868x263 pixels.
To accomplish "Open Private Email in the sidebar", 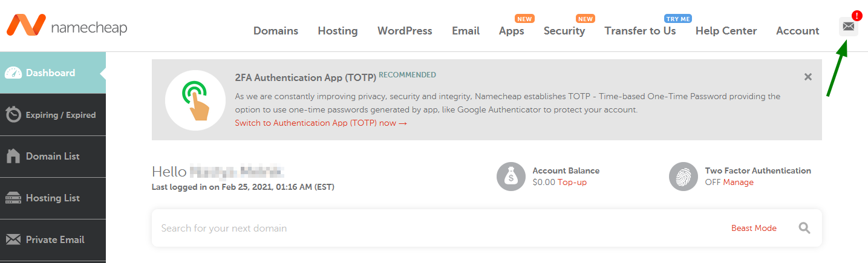I will click(x=53, y=240).
